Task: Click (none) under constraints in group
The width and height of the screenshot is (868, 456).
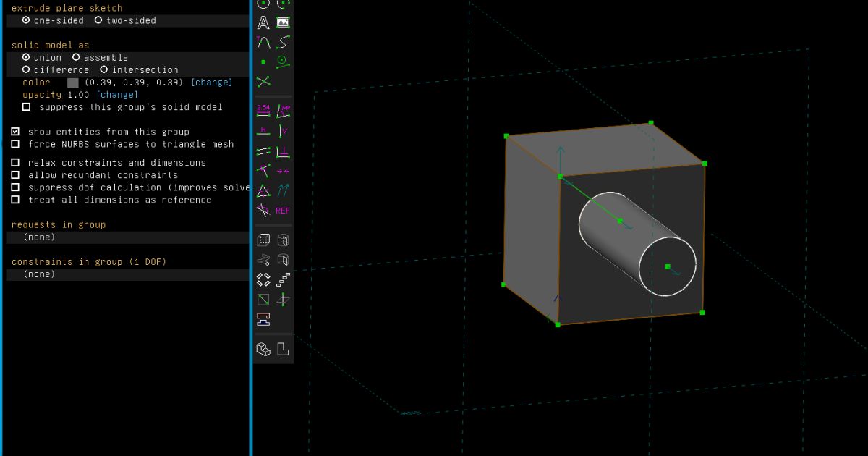Action: tap(39, 274)
